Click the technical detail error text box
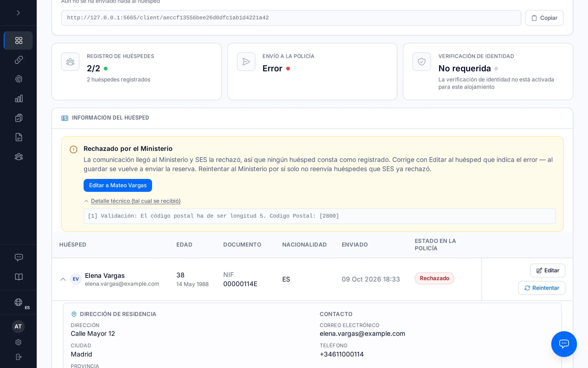This screenshot has height=368, width=588. point(319,216)
